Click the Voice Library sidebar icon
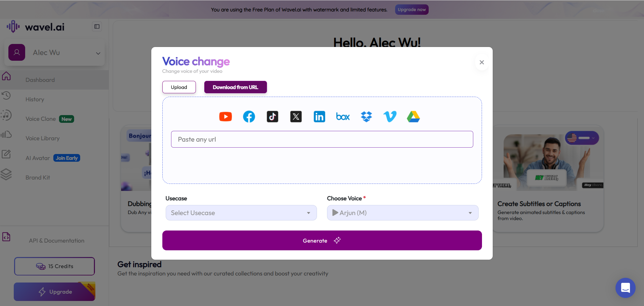This screenshot has height=306, width=644. (6, 135)
